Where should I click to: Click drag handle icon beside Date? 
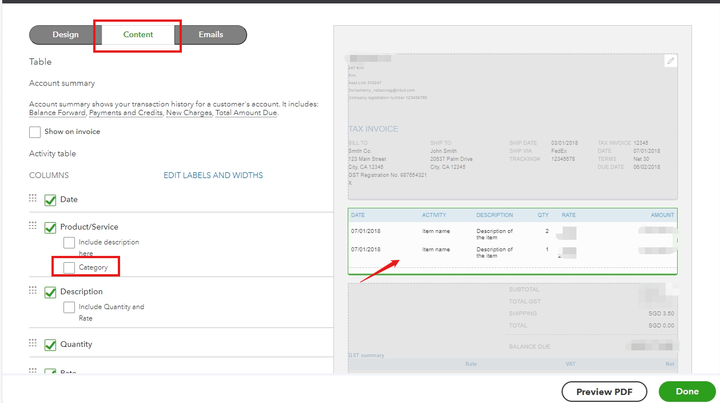pyautogui.click(x=33, y=198)
